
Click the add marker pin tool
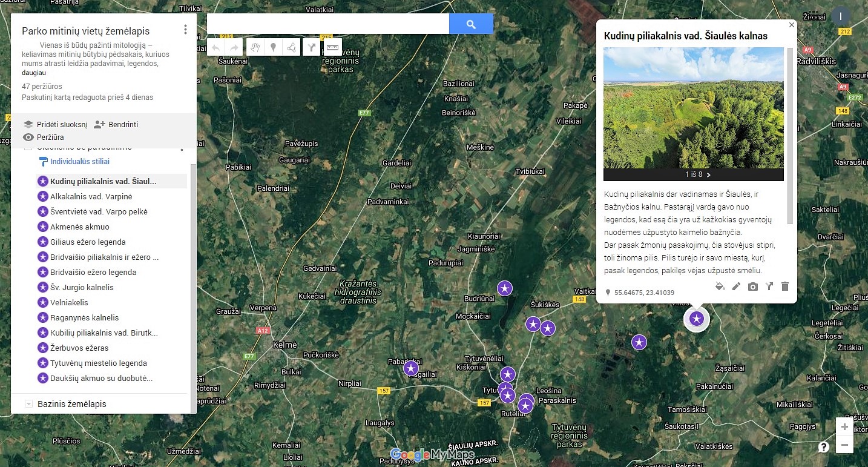click(274, 47)
